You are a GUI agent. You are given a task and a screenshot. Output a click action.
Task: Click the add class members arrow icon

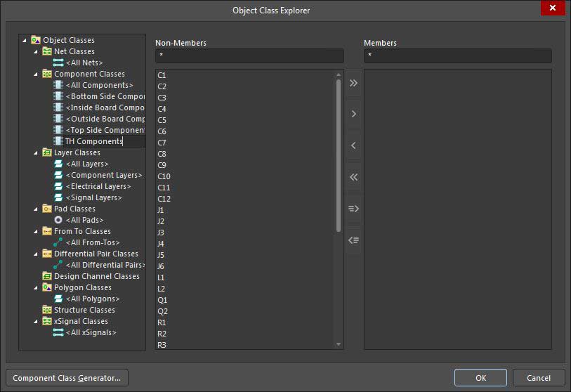353,209
